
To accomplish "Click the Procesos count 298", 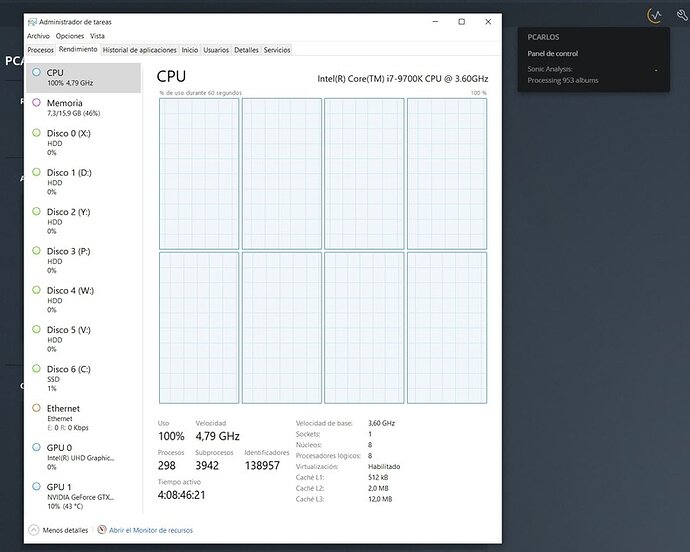I will [x=167, y=465].
